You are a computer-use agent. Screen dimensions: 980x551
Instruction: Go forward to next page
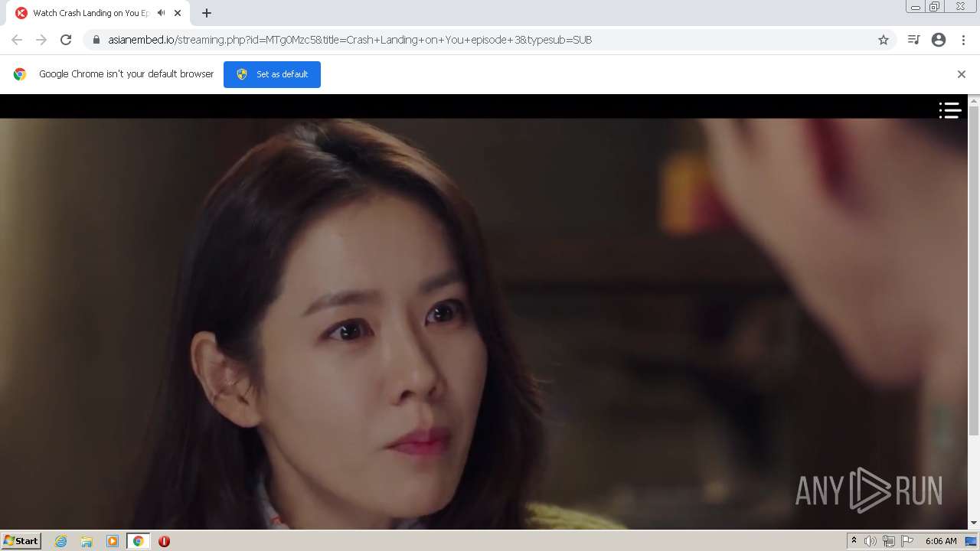point(41,40)
